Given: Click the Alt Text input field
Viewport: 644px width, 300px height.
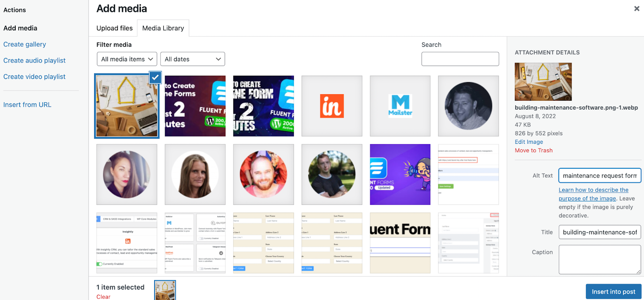Looking at the screenshot, I should click(x=600, y=176).
